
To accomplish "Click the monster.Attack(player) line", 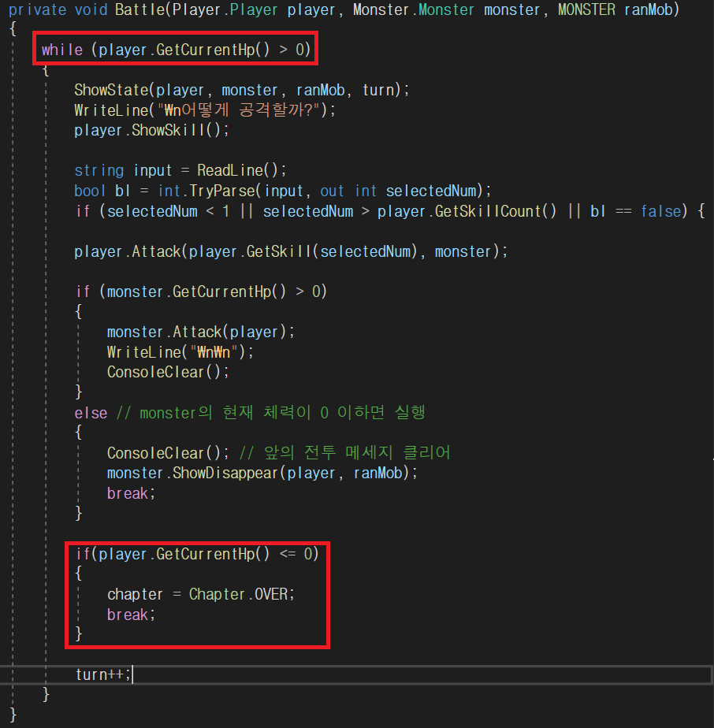I will point(201,332).
